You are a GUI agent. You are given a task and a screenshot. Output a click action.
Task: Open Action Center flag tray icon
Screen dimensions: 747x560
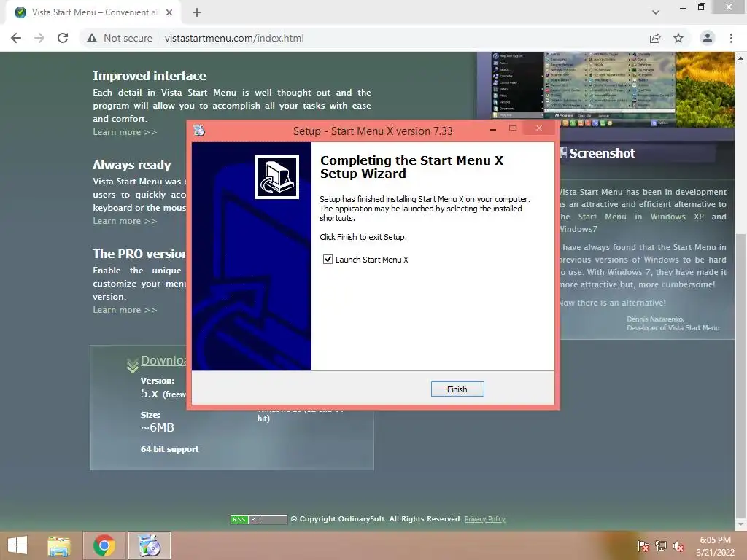tap(643, 546)
